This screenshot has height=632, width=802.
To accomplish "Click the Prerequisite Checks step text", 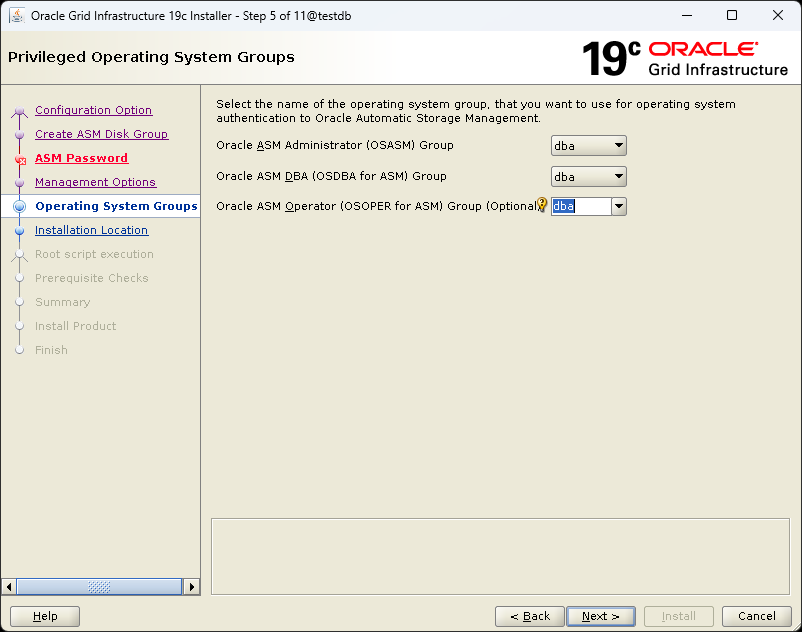I will pyautogui.click(x=92, y=278).
